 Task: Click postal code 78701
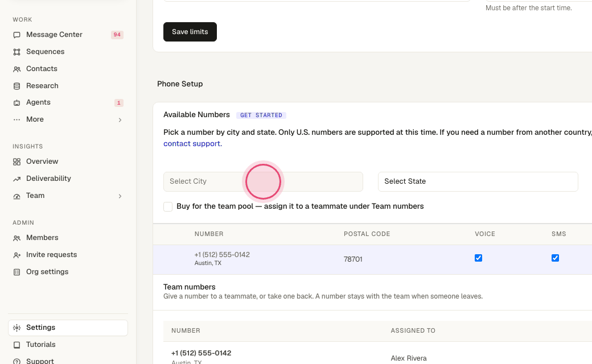[x=353, y=259]
